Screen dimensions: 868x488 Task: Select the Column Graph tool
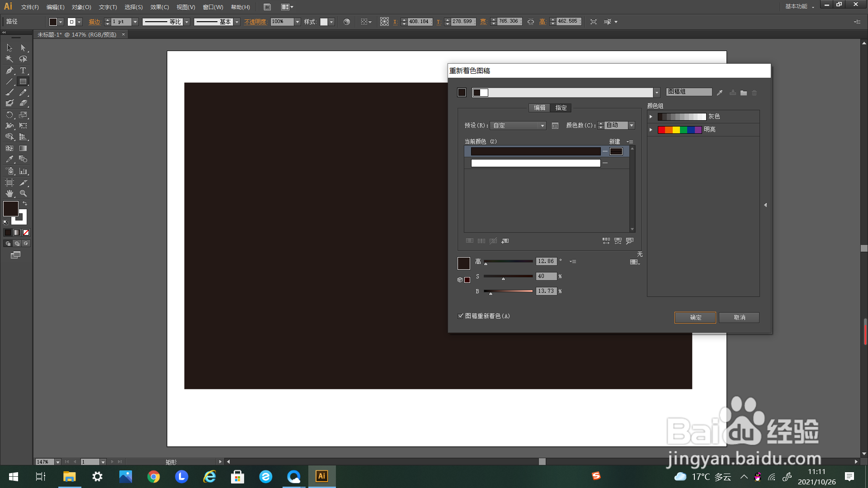(x=23, y=171)
